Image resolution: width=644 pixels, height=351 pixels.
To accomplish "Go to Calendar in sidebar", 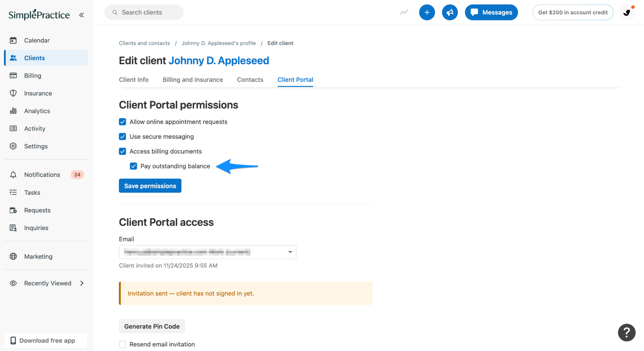I will click(37, 40).
